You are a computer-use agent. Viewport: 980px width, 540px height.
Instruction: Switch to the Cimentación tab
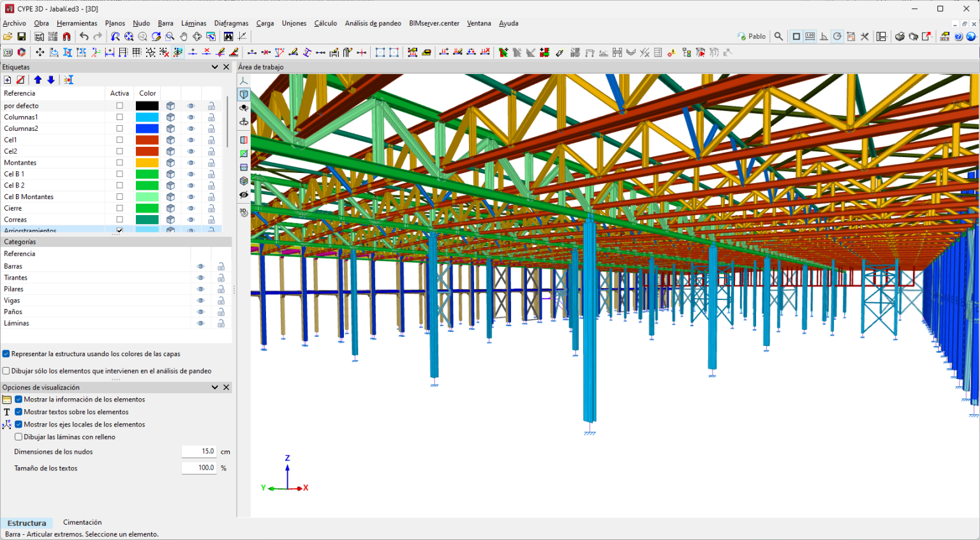[82, 522]
